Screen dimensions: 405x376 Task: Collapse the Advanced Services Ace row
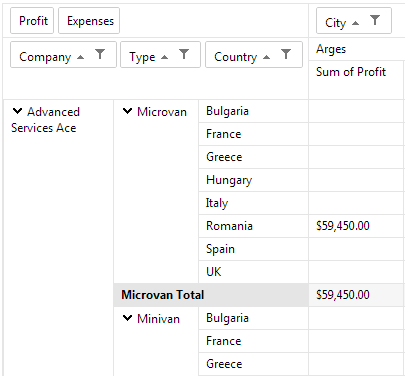tap(17, 111)
